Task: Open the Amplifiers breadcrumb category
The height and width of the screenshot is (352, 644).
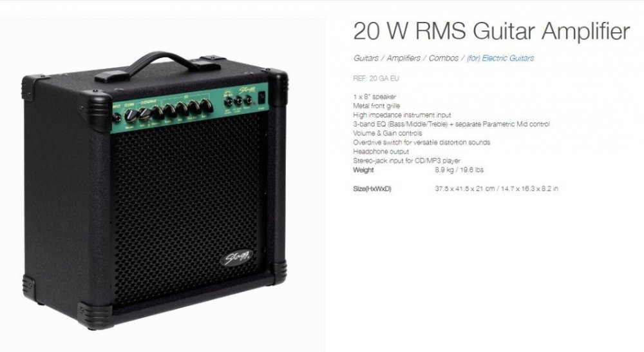Action: point(403,59)
